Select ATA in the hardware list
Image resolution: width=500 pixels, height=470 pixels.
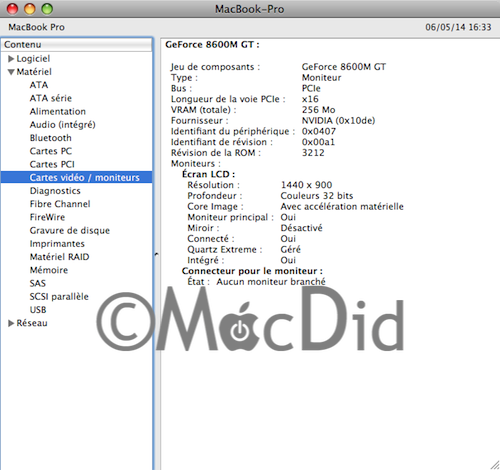(39, 85)
